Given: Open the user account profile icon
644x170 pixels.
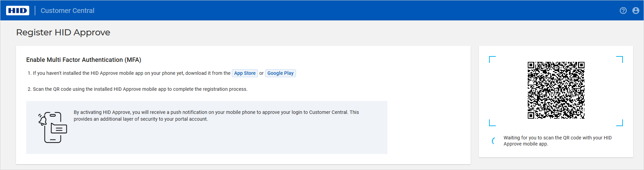Looking at the screenshot, I should [x=636, y=11].
